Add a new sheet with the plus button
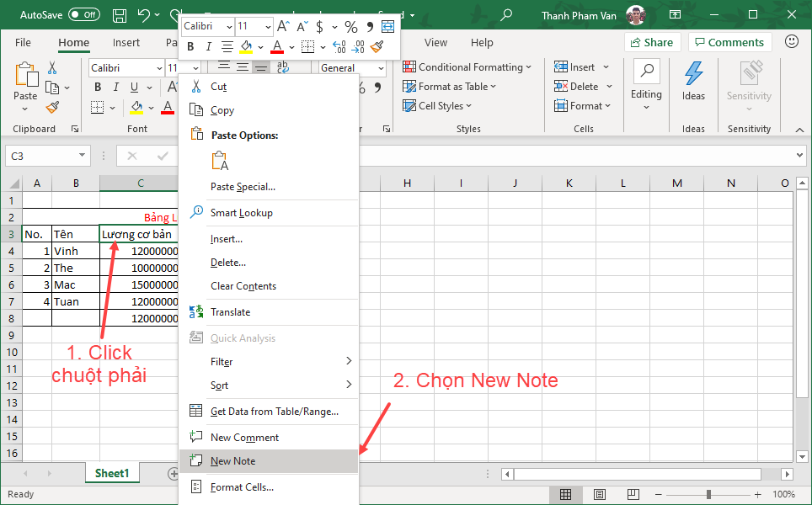 pyautogui.click(x=173, y=473)
